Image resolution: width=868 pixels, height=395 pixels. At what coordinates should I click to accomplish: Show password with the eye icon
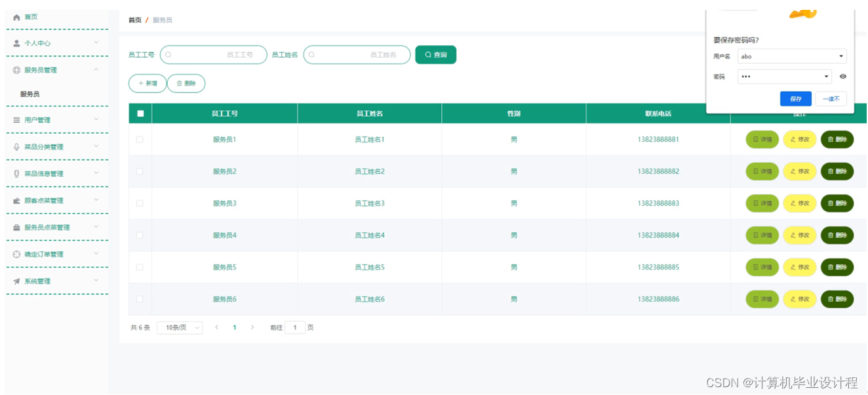click(843, 77)
